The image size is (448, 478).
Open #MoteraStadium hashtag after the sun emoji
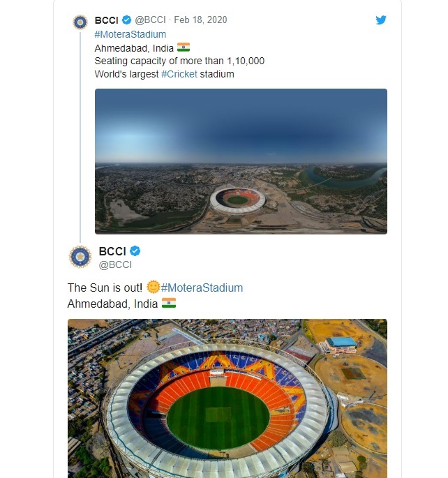pyautogui.click(x=202, y=287)
